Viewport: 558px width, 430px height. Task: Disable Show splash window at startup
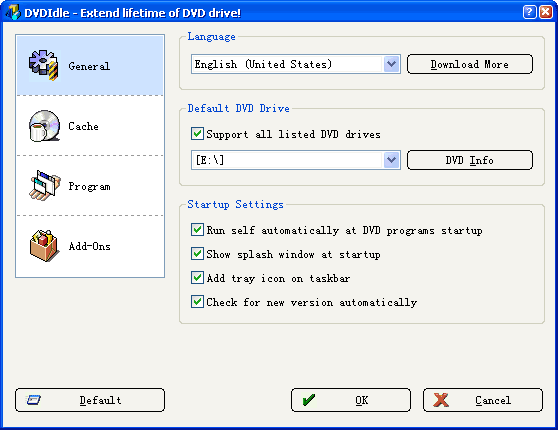pos(197,254)
